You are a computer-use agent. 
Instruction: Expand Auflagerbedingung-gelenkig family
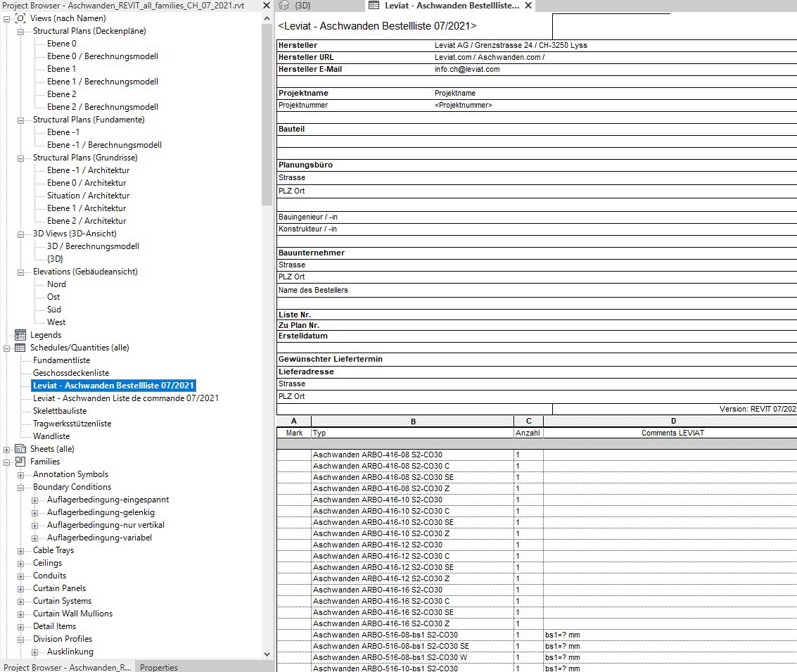tap(35, 513)
